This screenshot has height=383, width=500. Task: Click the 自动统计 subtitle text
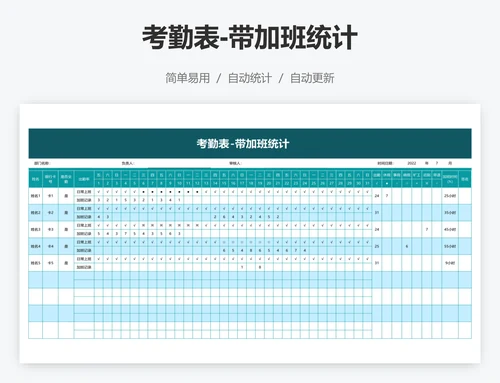click(250, 78)
